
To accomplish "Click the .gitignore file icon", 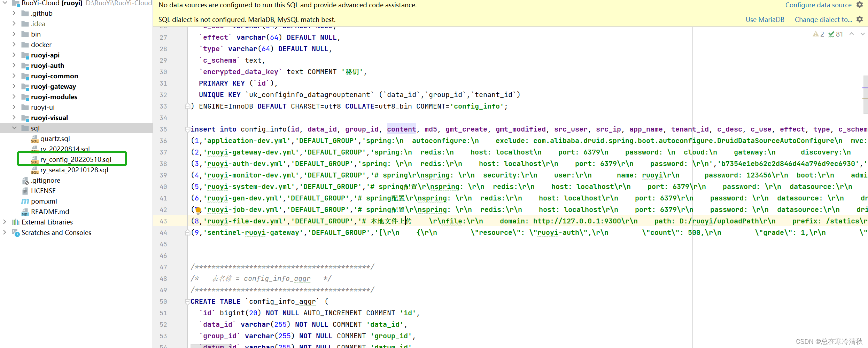I will tap(25, 181).
